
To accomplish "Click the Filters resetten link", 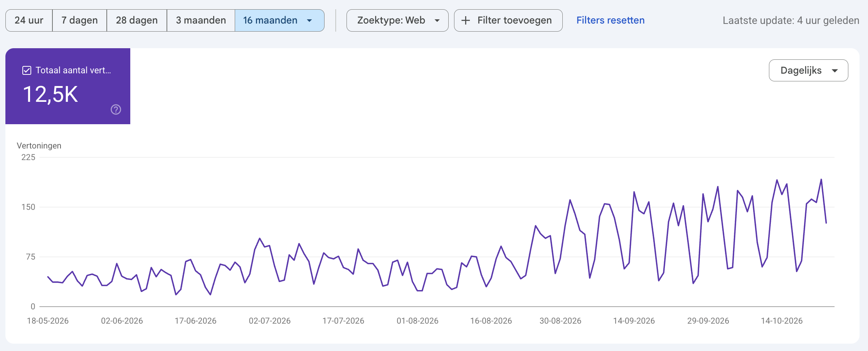I will [611, 20].
